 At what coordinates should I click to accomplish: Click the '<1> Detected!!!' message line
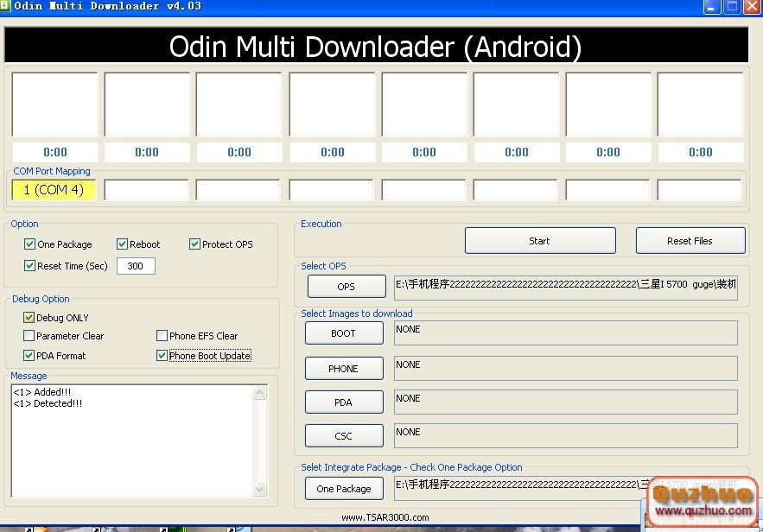[48, 403]
